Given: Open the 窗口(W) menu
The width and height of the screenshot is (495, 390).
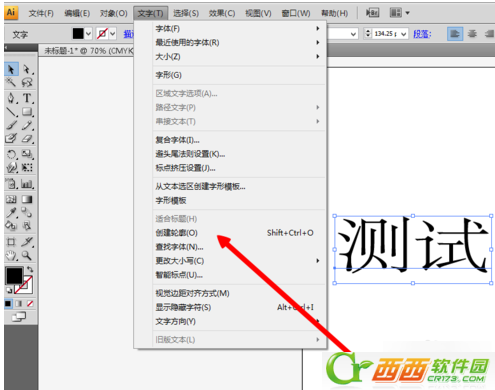Looking at the screenshot, I should 296,13.
